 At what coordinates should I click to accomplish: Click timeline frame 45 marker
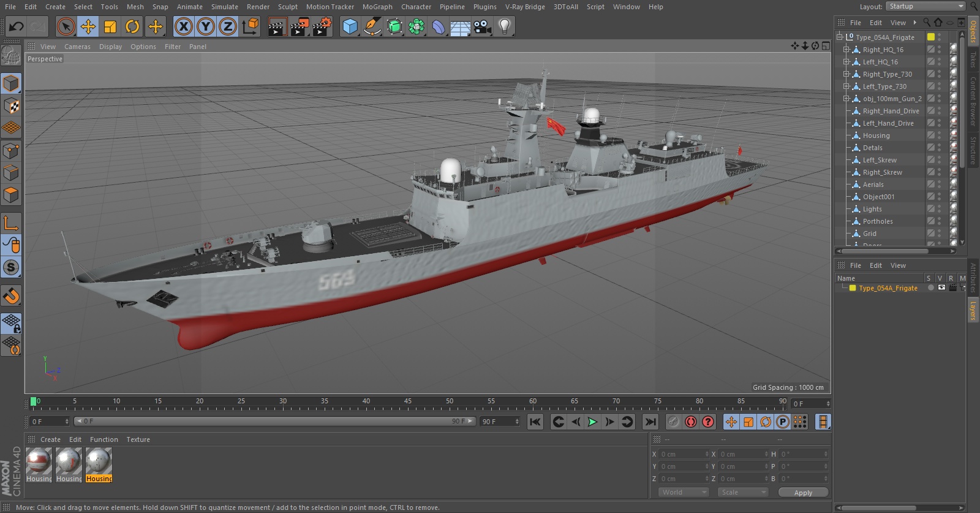(x=408, y=401)
